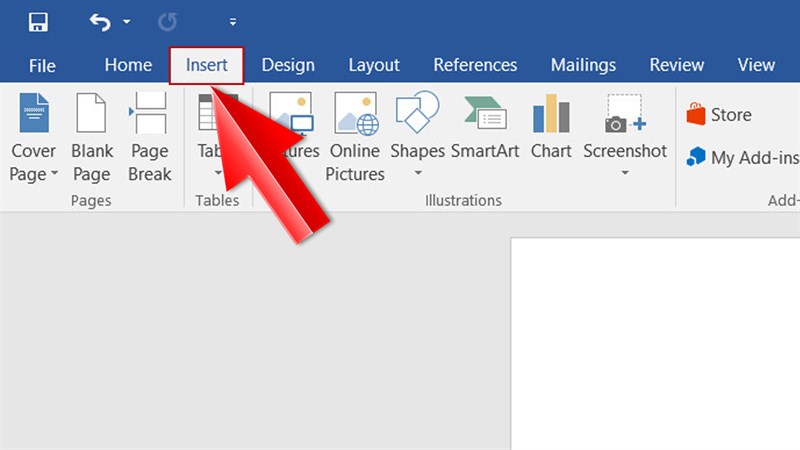Open the Office Store button
The width and height of the screenshot is (800, 450).
pos(719,114)
